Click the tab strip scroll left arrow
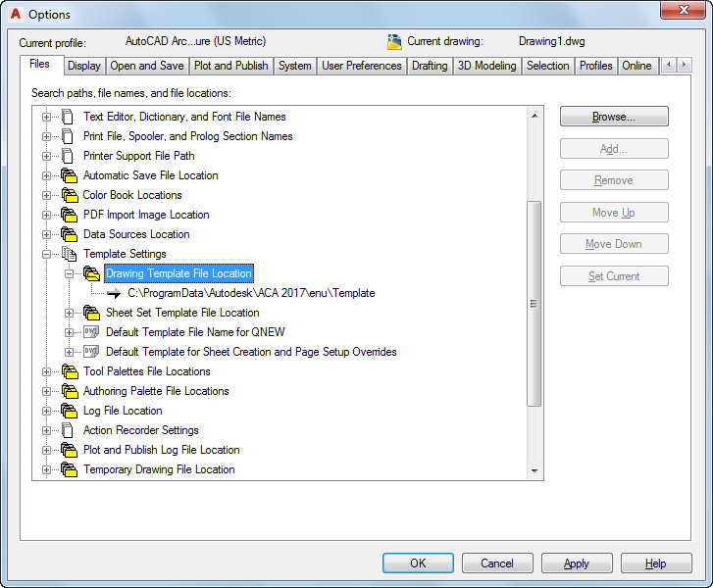The height and width of the screenshot is (588, 713). tap(669, 65)
